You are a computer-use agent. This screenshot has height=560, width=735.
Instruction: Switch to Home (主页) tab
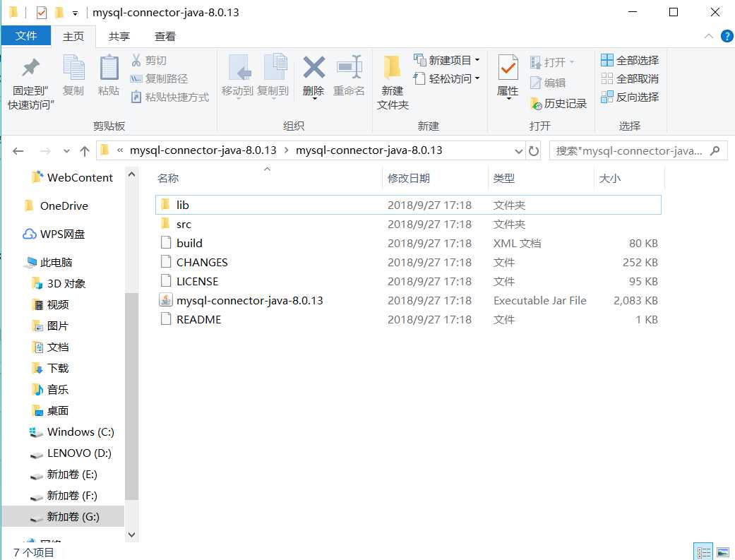73,37
